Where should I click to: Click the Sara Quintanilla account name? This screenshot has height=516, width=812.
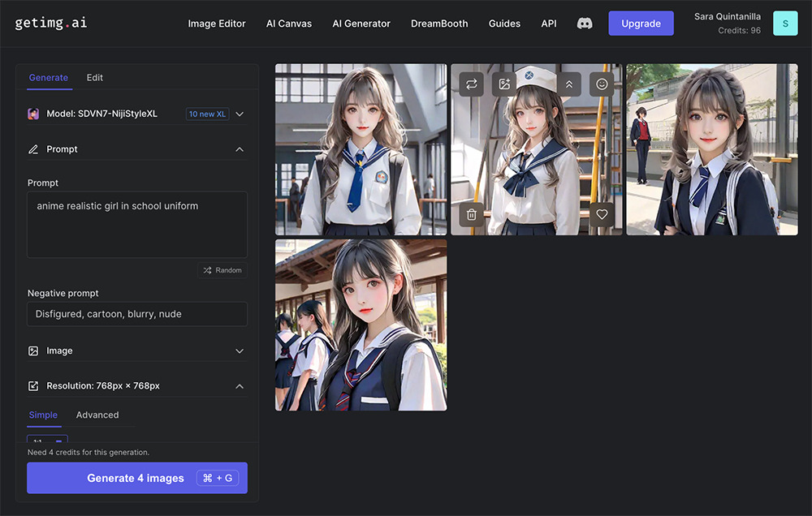[x=727, y=16]
